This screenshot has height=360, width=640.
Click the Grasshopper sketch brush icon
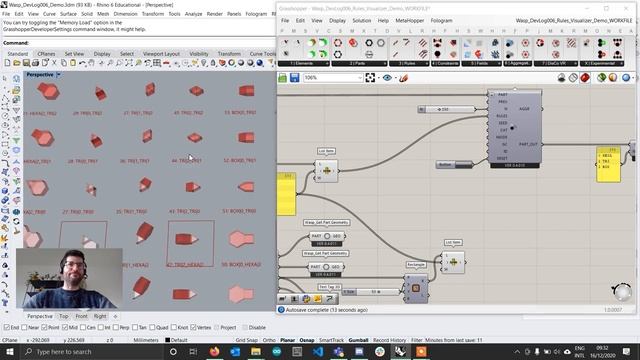[x=404, y=78]
